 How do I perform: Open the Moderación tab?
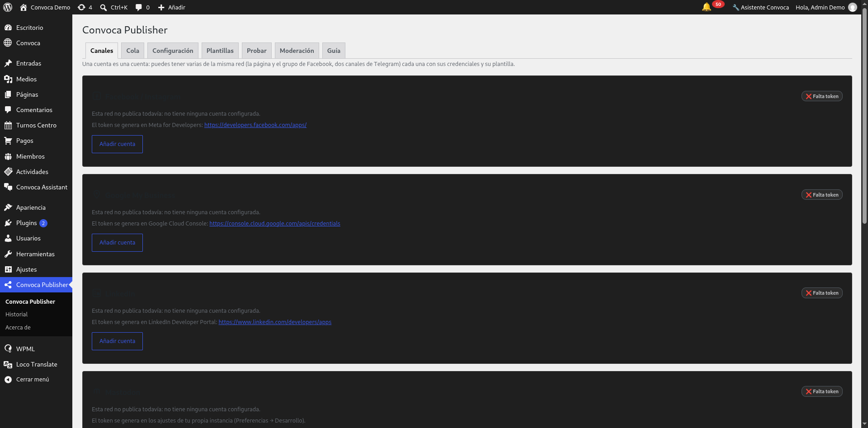point(297,51)
